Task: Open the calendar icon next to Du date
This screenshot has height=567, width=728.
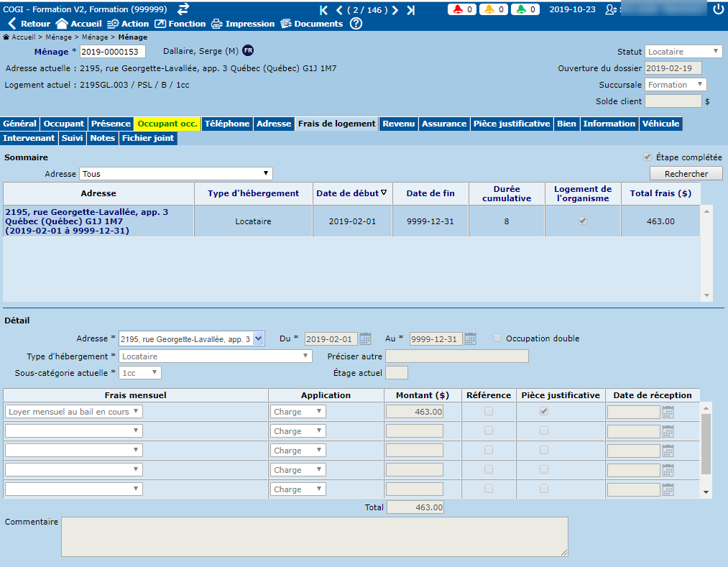Action: coord(365,338)
